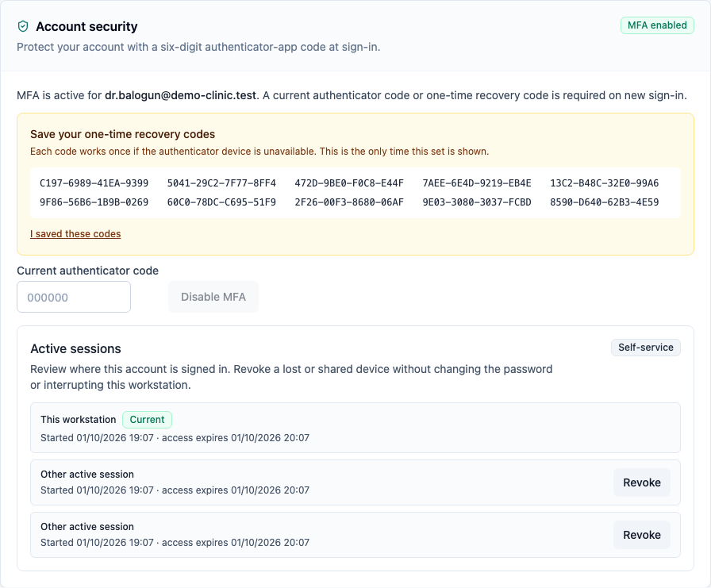711x588 pixels.
Task: Select recovery code 472D-9BE0-F0C8-E44F
Action: point(349,183)
